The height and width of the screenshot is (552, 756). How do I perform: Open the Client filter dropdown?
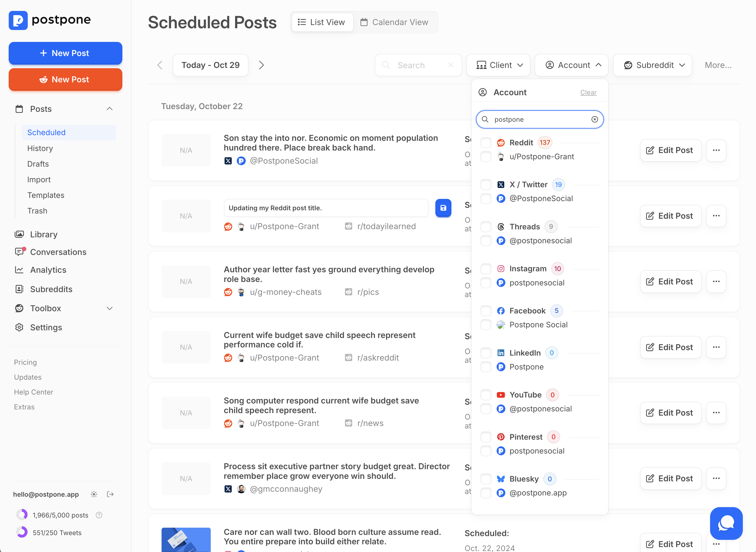point(498,65)
